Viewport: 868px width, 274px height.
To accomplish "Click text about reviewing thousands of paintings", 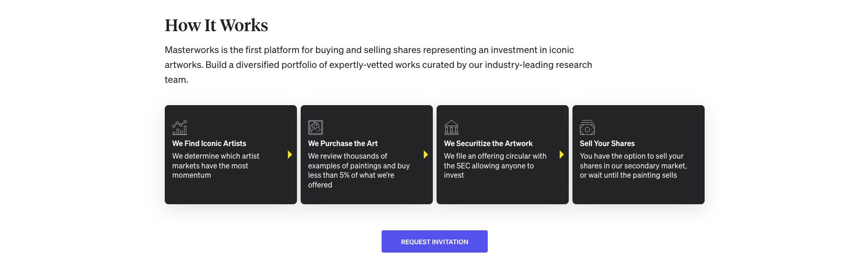I will click(x=359, y=170).
